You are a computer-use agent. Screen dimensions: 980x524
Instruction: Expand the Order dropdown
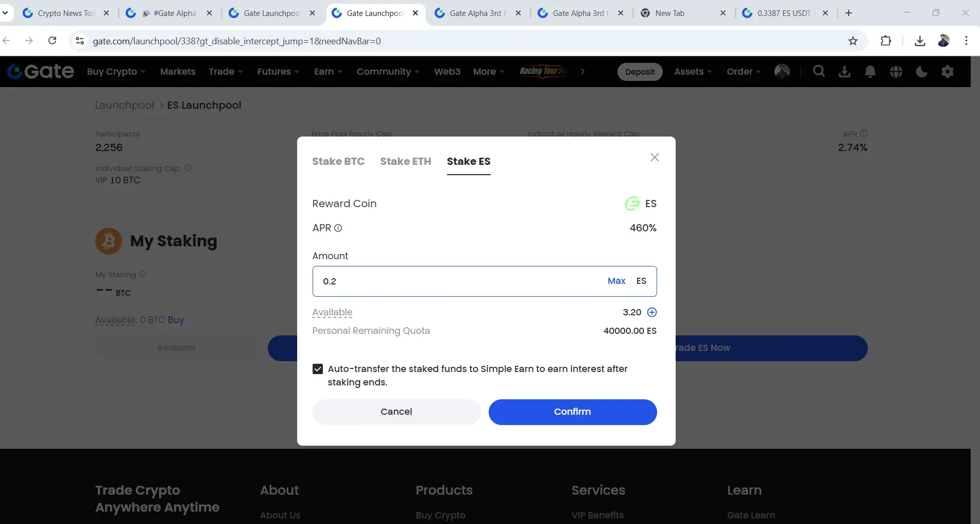(744, 72)
